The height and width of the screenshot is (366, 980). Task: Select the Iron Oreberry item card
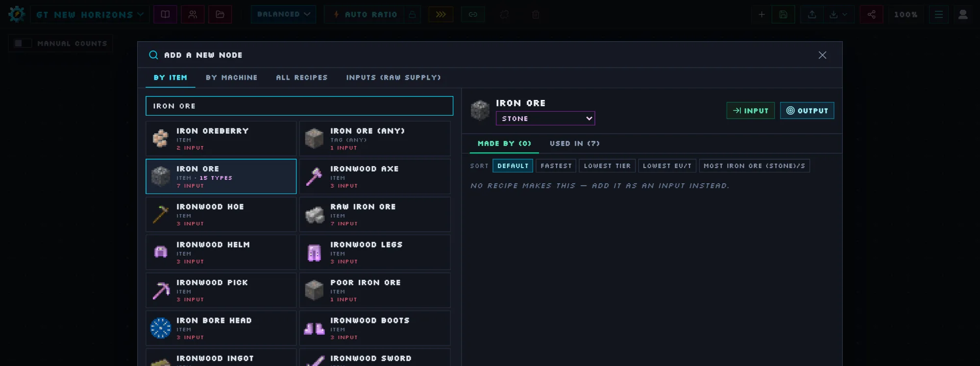coord(221,139)
